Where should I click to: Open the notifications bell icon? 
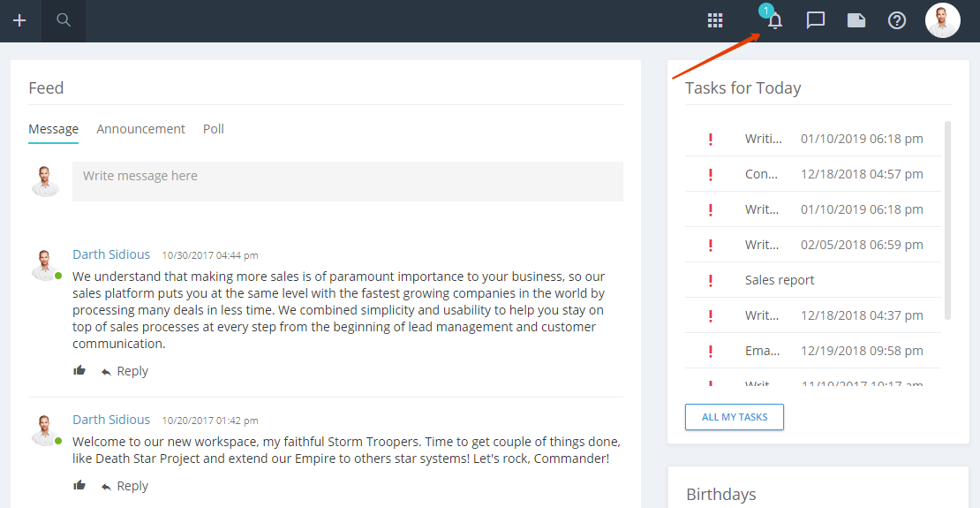(775, 20)
